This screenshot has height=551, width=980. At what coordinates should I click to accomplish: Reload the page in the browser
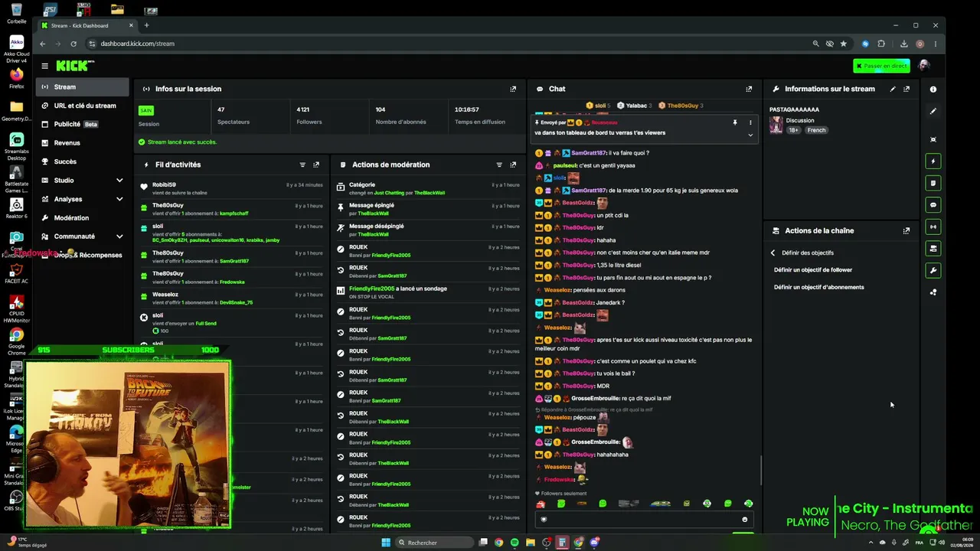[x=73, y=44]
